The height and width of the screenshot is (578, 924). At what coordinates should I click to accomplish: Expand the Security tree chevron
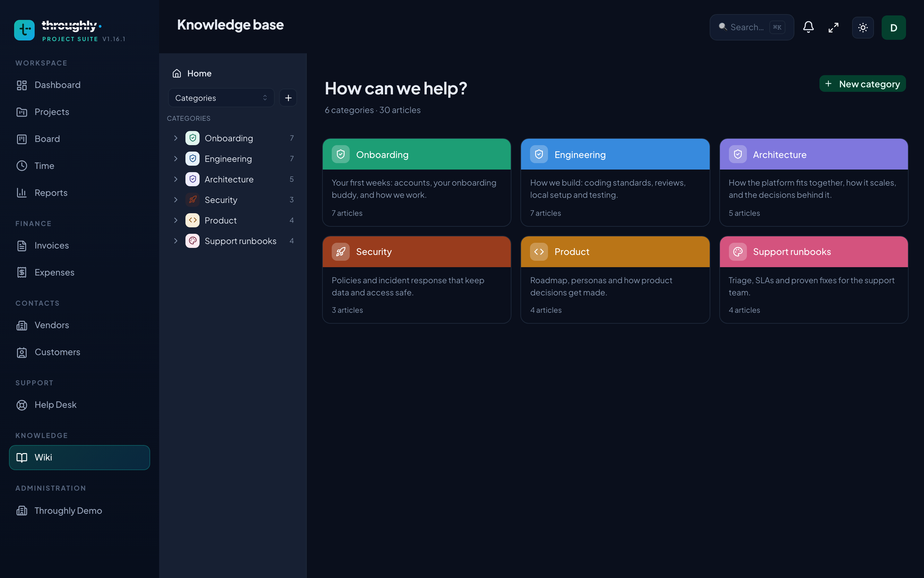175,199
